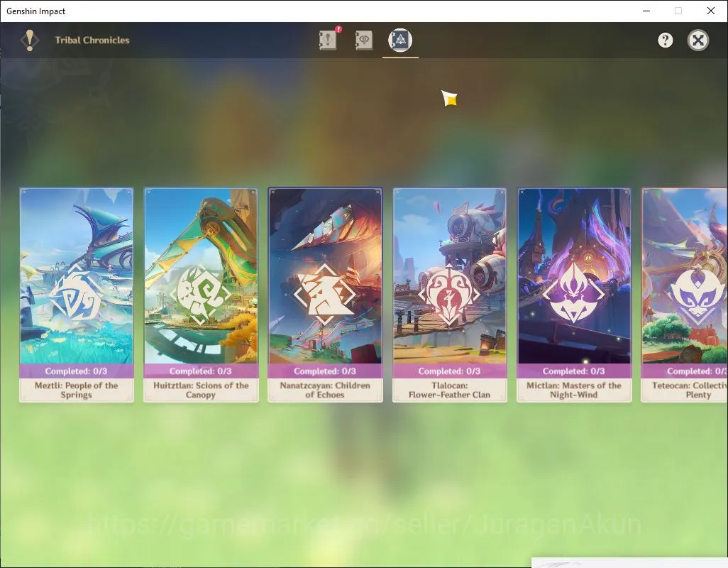Click Completed: 0/3 under Meztli card
Image resolution: width=728 pixels, height=568 pixels.
(x=76, y=371)
